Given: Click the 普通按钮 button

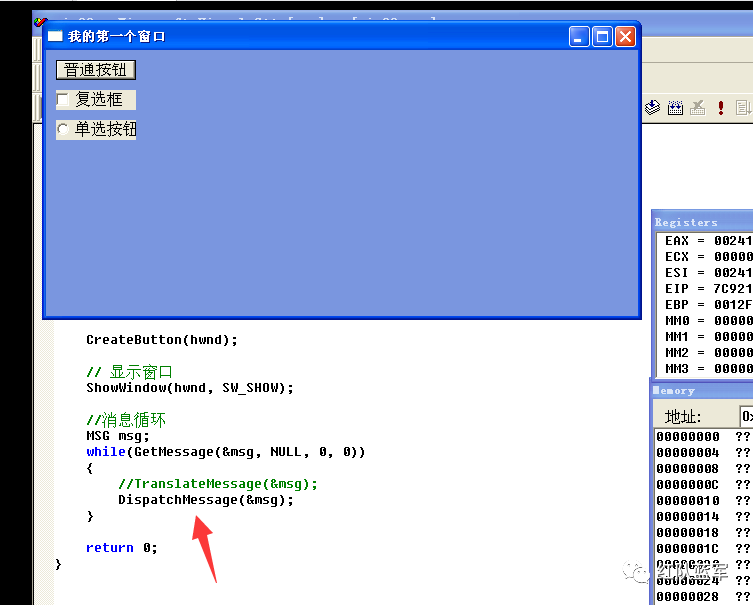Looking at the screenshot, I should tap(96, 70).
